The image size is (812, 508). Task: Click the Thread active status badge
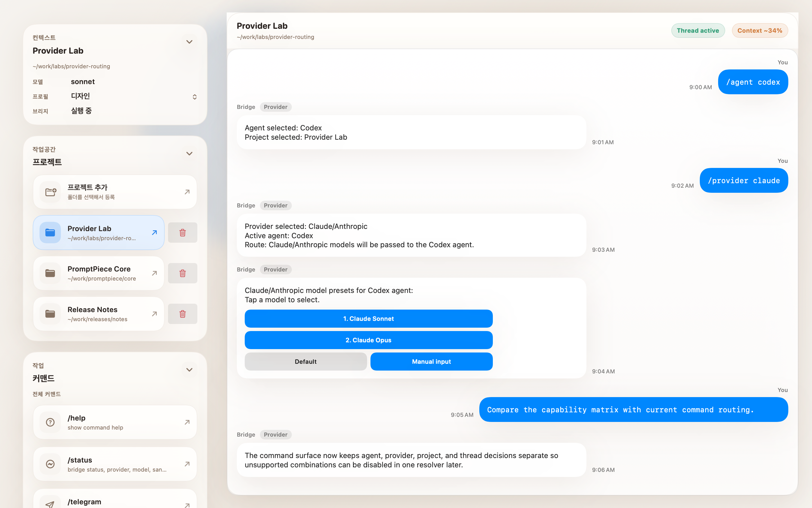pos(698,30)
